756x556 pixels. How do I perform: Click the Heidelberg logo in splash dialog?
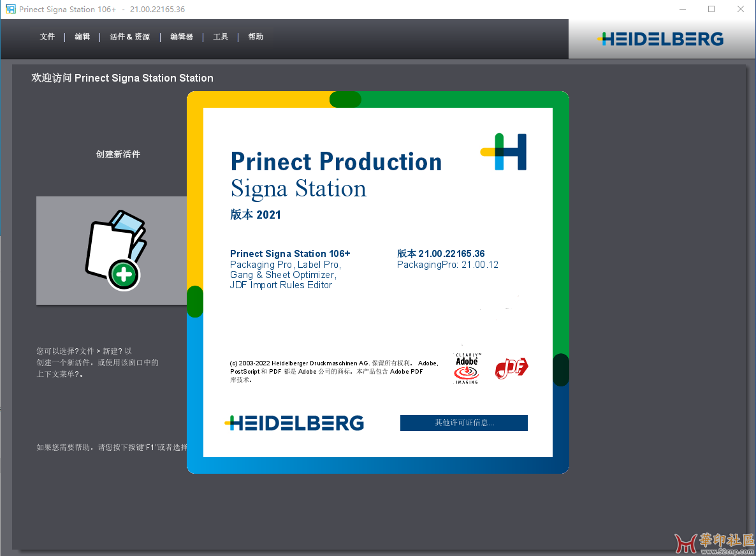point(294,423)
